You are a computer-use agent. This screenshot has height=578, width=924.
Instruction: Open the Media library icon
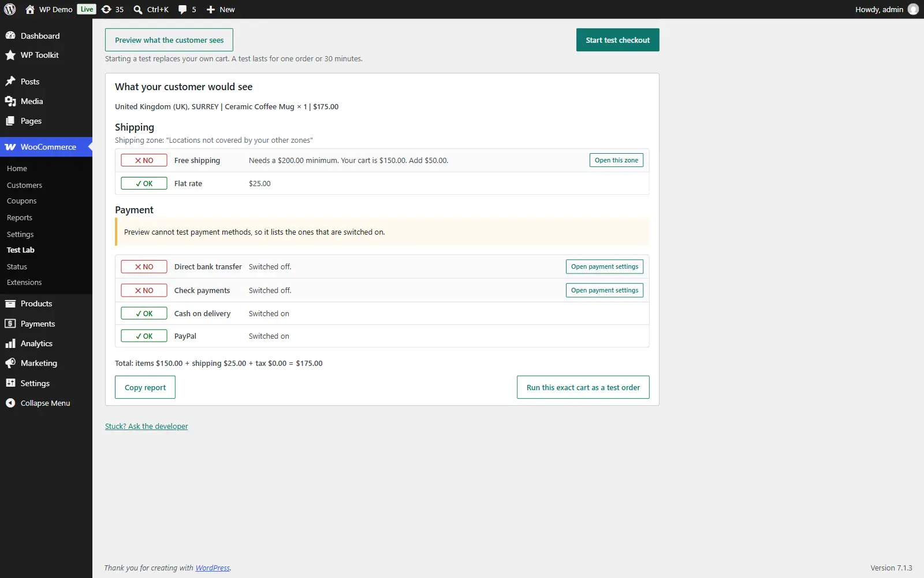click(10, 101)
